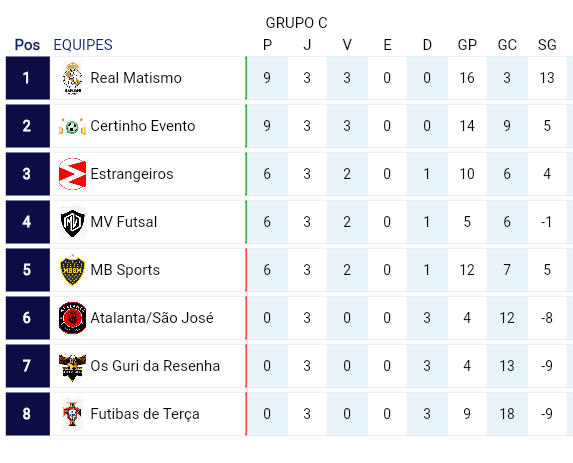573x463 pixels.
Task: Click Real Matismo's goals scored value 16
Action: (467, 78)
